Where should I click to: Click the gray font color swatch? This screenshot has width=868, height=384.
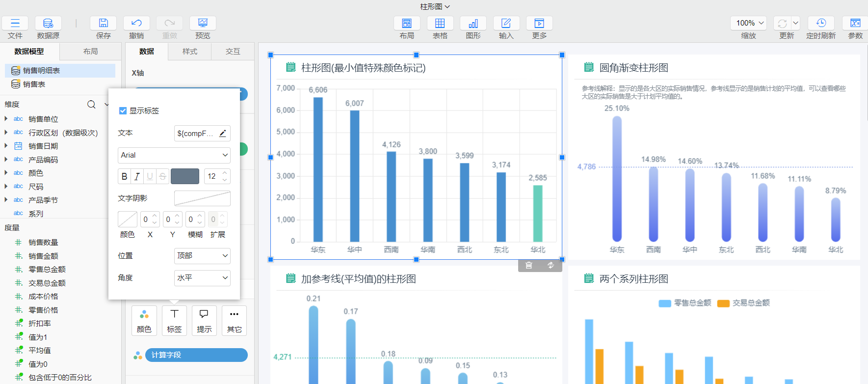(x=185, y=176)
